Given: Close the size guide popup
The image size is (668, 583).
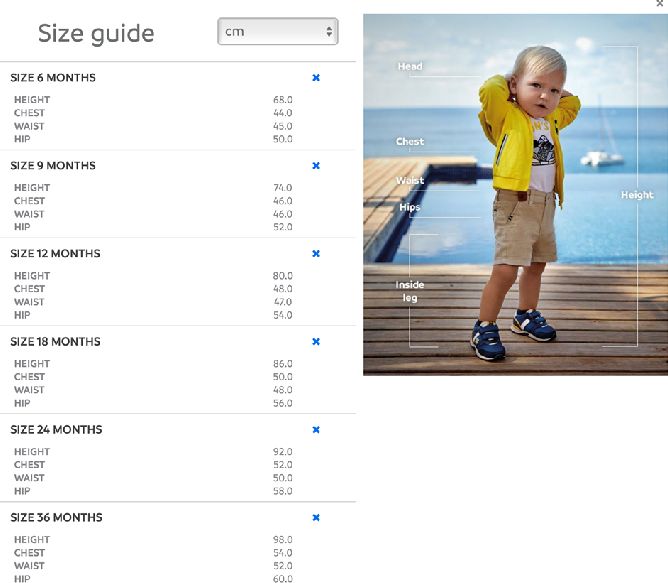Looking at the screenshot, I should [660, 3].
